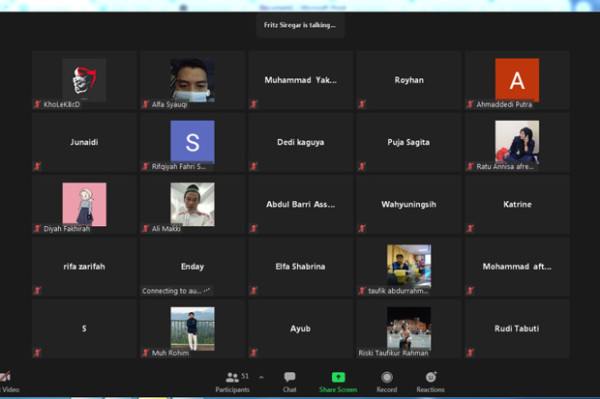Click muted mic icon on Junaidi's tile

point(37,166)
